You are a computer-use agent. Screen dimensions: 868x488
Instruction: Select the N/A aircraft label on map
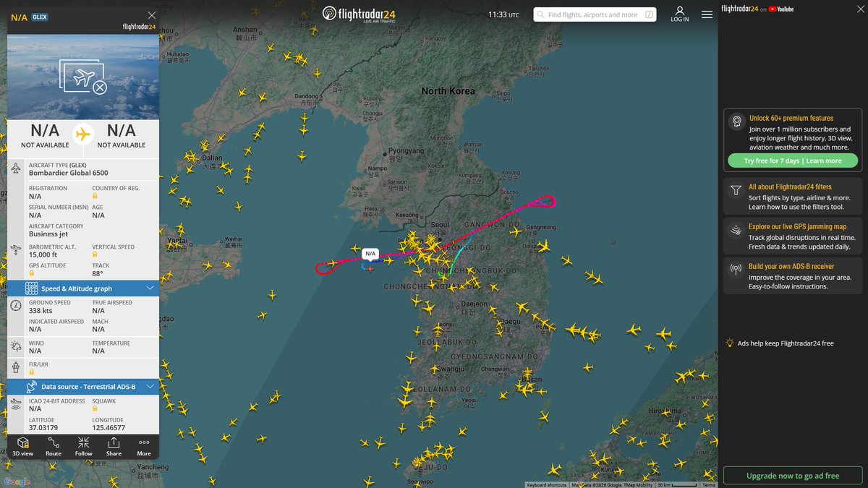pos(370,254)
